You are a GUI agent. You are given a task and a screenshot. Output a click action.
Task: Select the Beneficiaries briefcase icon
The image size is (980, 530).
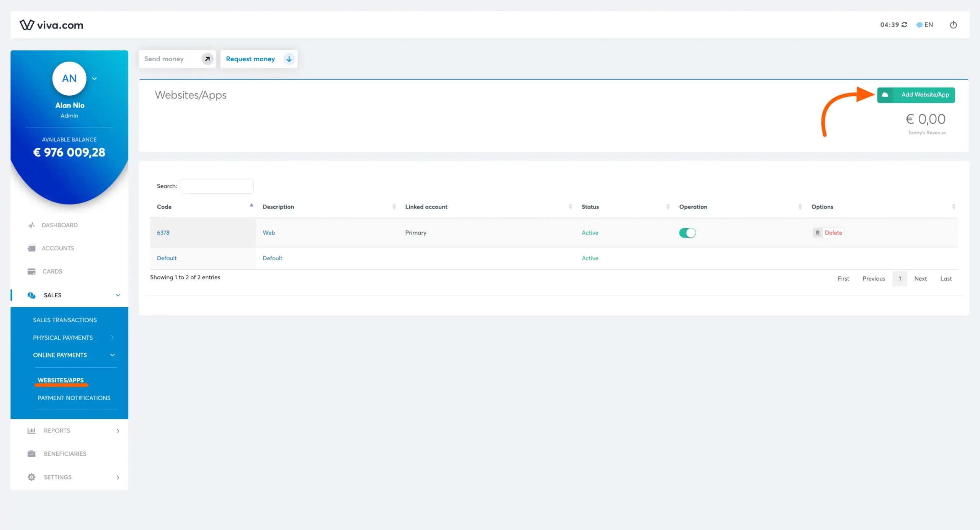click(32, 453)
